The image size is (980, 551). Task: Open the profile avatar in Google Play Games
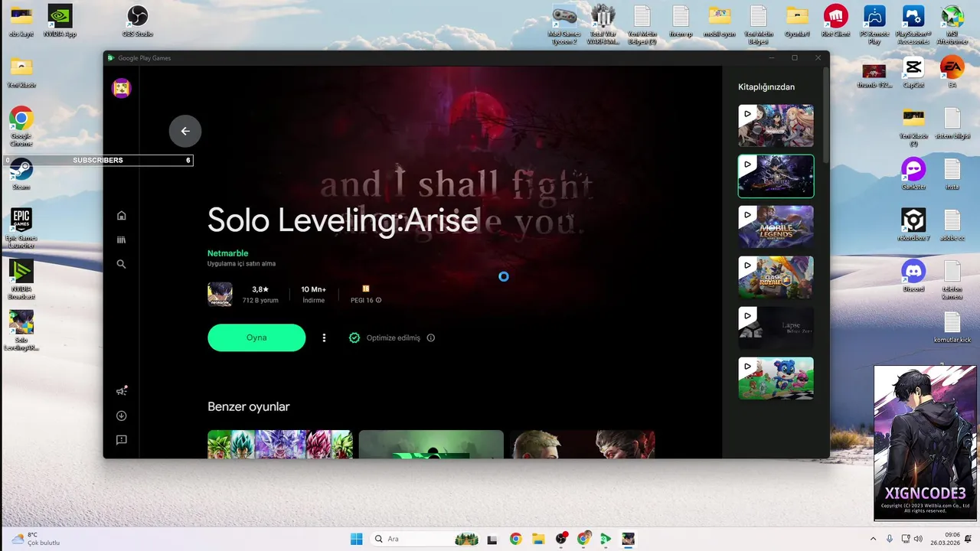tap(121, 88)
